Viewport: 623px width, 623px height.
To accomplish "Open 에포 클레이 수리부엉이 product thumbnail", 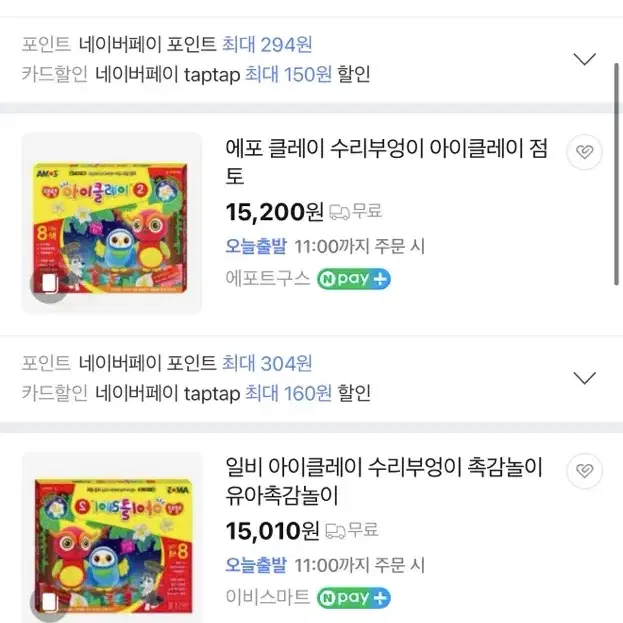I will pos(111,223).
